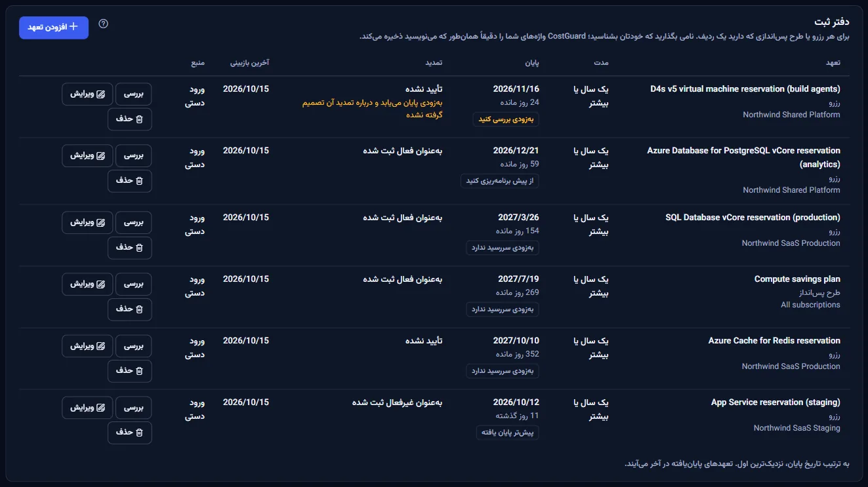The image size is (868, 487).
Task: Click the دفتر ثبت heading
Action: point(831,24)
